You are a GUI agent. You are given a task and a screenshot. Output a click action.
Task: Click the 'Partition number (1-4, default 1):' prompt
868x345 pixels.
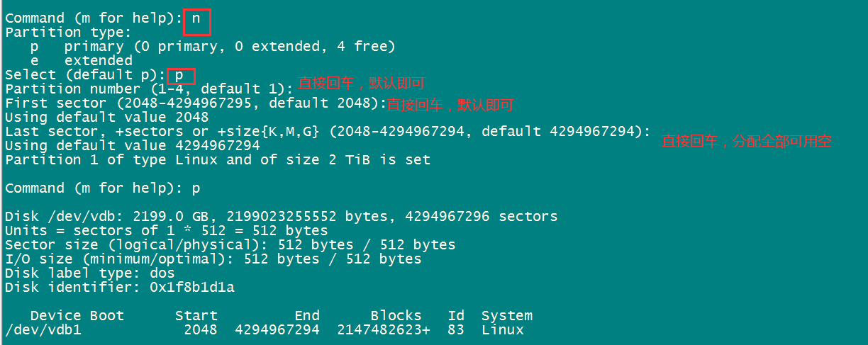pyautogui.click(x=149, y=89)
